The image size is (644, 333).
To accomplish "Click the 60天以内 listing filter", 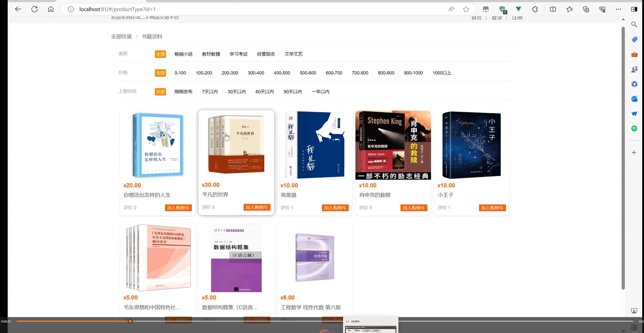I will [265, 92].
